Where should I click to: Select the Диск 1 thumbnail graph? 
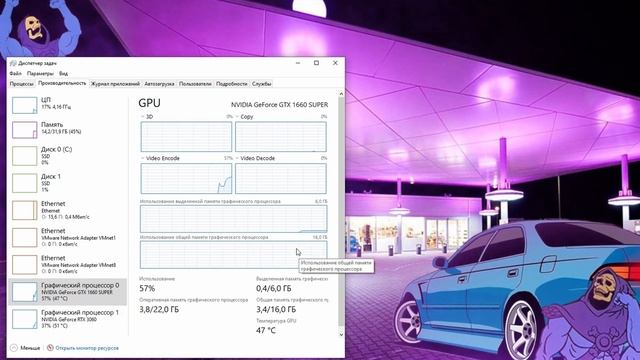[x=24, y=183]
